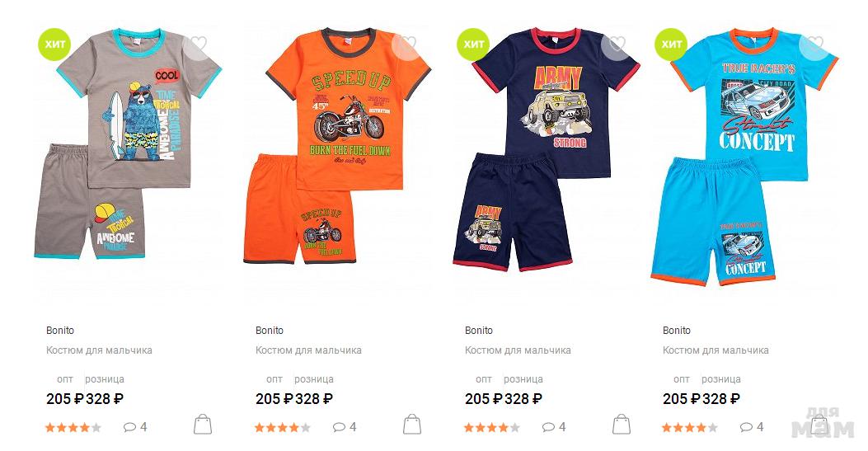Open comments on the gray bear costume
The width and height of the screenshot is (868, 451).
(x=135, y=427)
